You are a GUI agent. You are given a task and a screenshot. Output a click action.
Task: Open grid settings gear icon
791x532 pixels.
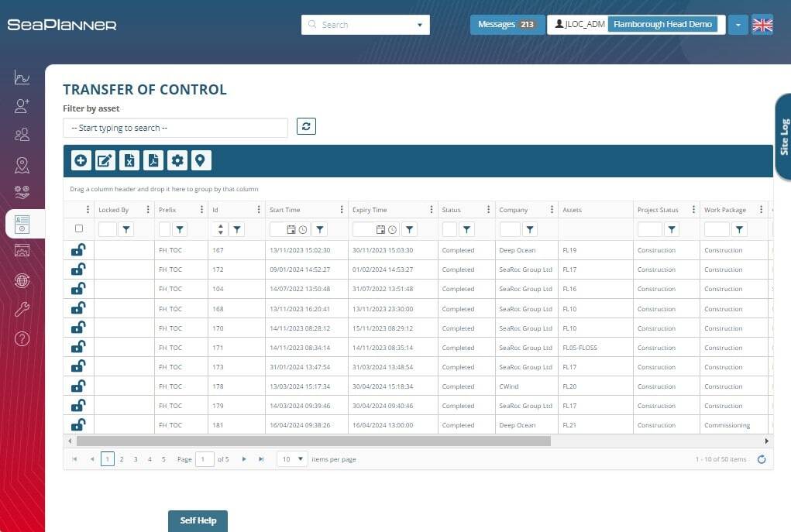pyautogui.click(x=177, y=161)
